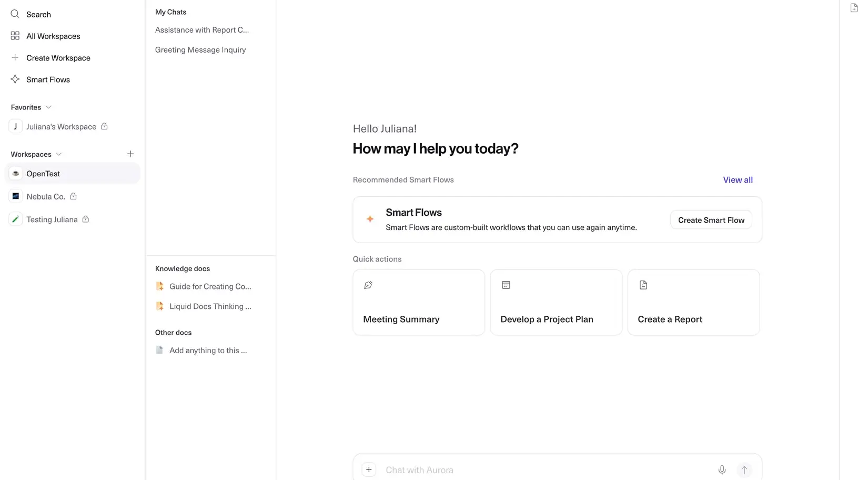Open Add anything to this ... doc

tap(208, 351)
